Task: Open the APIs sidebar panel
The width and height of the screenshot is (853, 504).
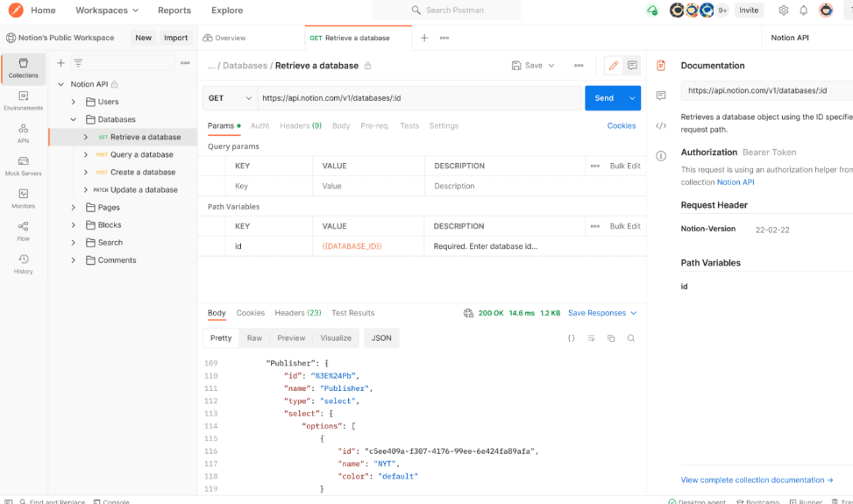Action: 24,134
